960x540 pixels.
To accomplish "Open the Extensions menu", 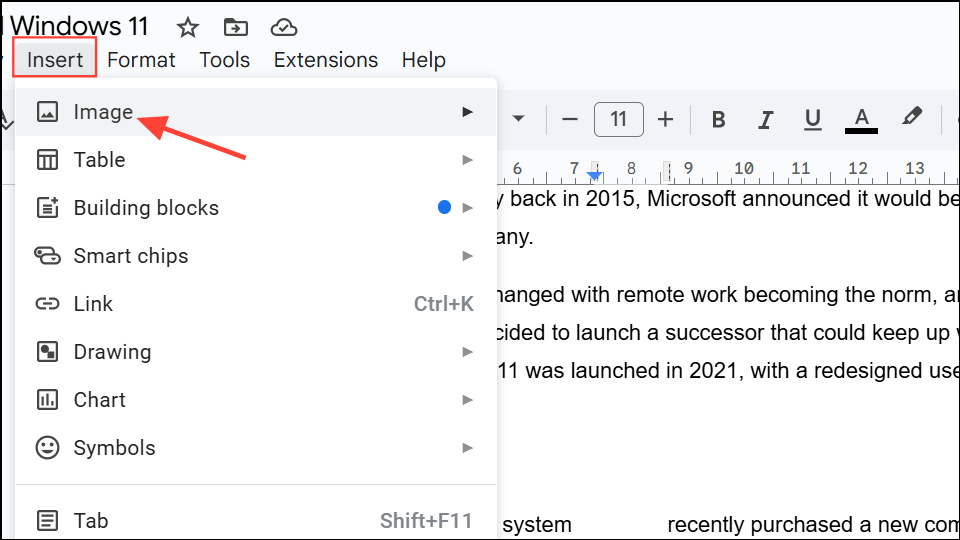I will click(x=326, y=60).
